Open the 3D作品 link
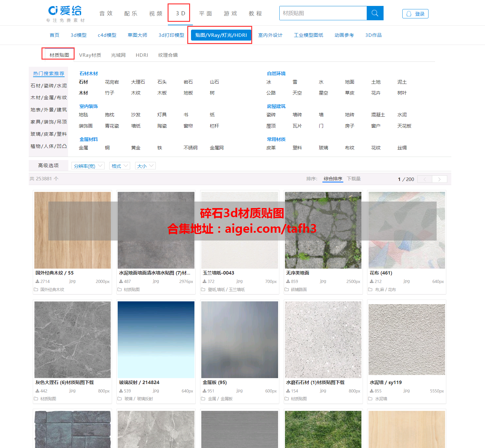 coord(374,35)
